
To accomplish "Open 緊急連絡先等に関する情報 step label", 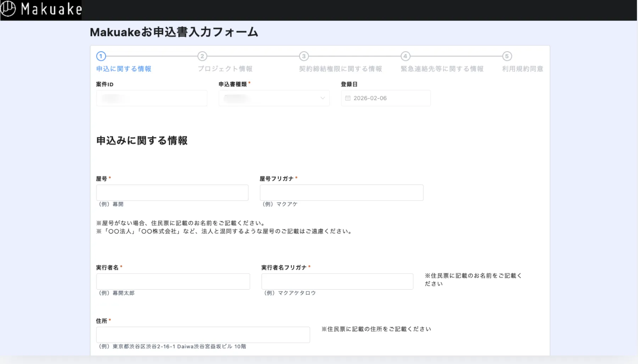I will pos(442,69).
